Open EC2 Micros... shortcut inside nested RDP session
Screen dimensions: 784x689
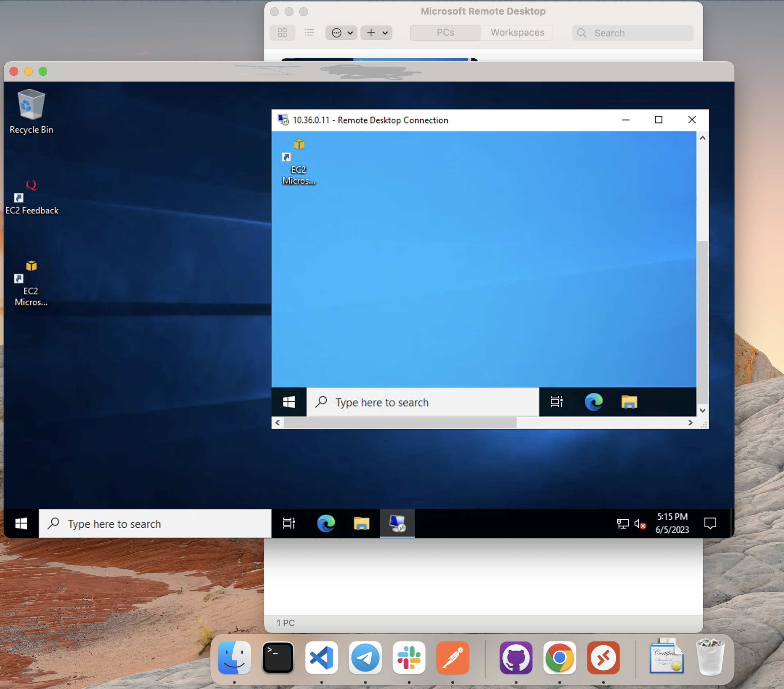pyautogui.click(x=298, y=162)
